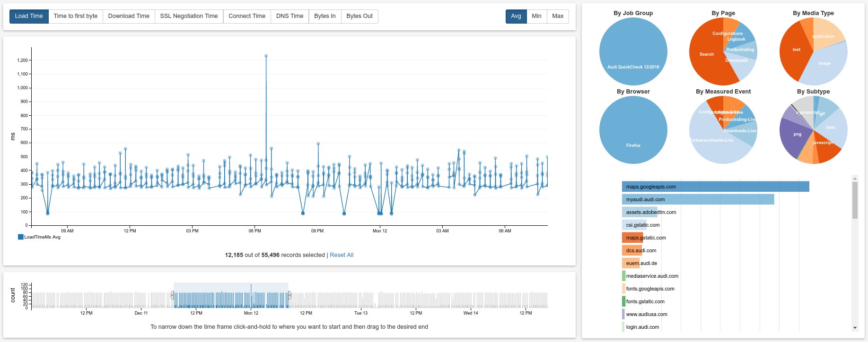Image resolution: width=868 pixels, height=342 pixels.
Task: Select the csi.gstatic.com bar
Action: [634, 225]
